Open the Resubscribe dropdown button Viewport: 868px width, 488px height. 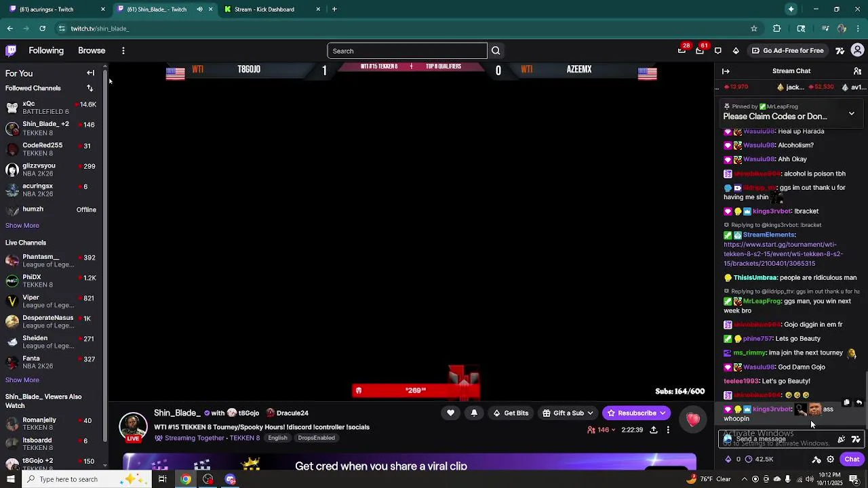(x=637, y=413)
